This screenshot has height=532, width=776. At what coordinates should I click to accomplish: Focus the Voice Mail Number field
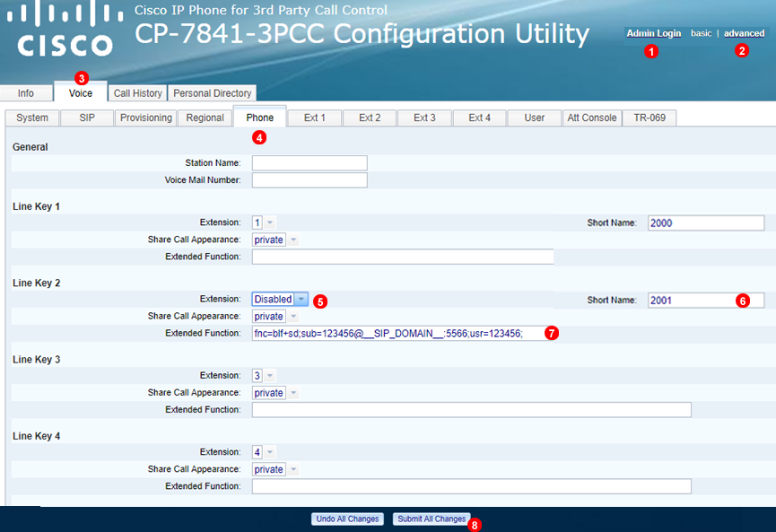click(x=310, y=180)
